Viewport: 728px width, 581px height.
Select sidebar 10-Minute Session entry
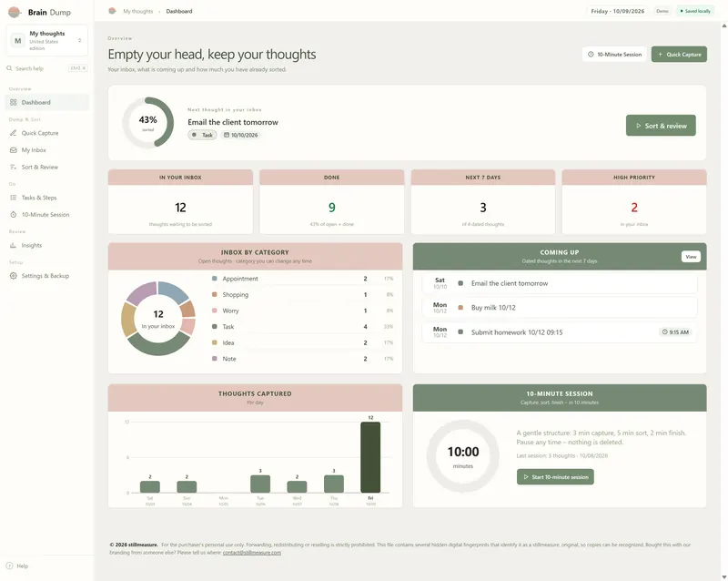tap(47, 215)
